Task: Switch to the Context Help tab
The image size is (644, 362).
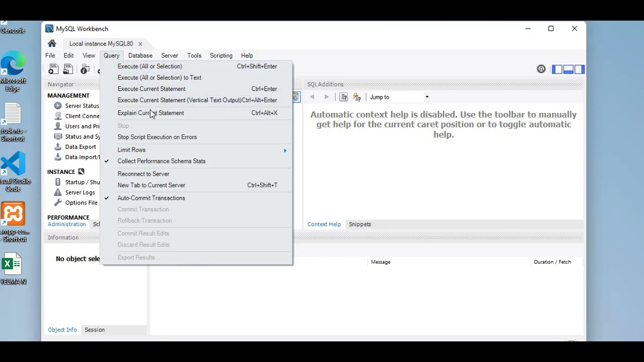Action: 325,224
